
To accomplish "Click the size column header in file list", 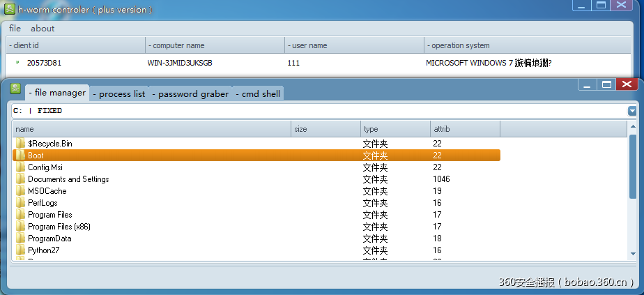I will point(325,129).
